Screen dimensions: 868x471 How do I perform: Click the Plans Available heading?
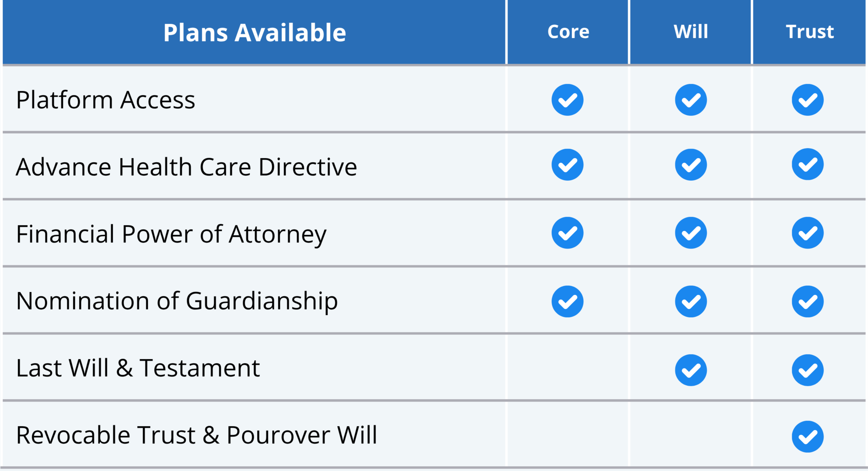255,33
